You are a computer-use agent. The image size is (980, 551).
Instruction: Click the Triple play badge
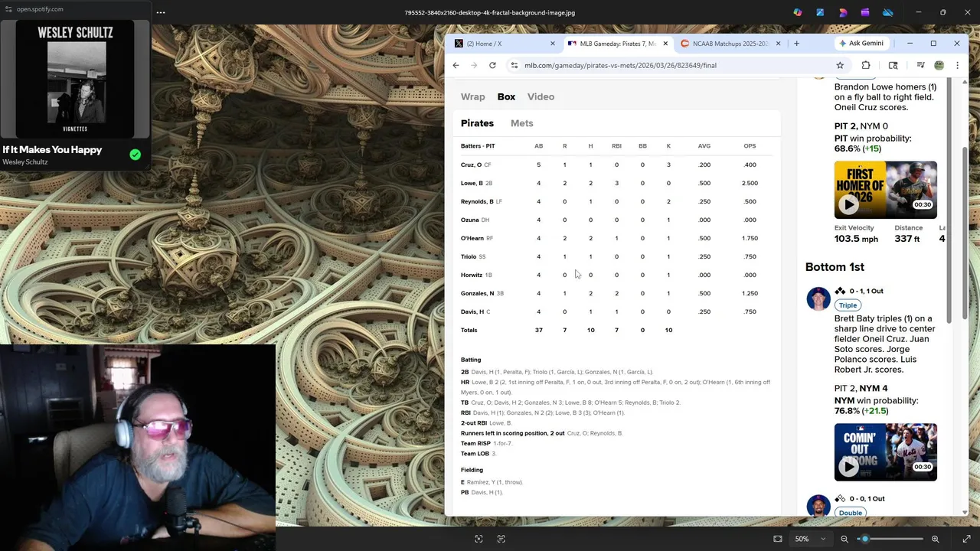(x=848, y=305)
